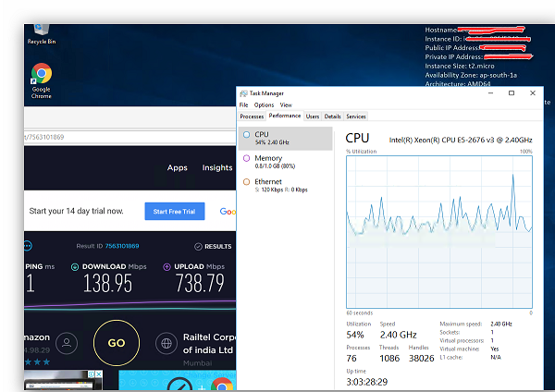
Task: Click the GO button on Speedtest
Action: (117, 343)
